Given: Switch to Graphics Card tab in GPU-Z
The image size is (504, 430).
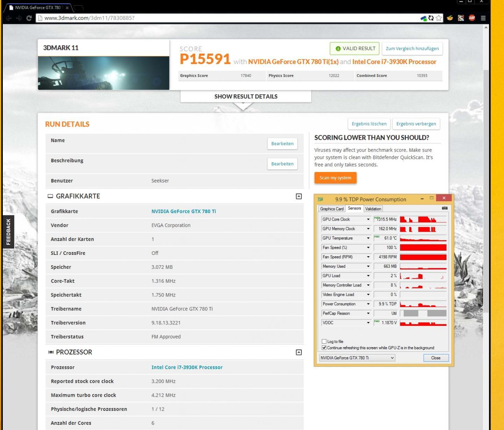Looking at the screenshot, I should pyautogui.click(x=332, y=209).
